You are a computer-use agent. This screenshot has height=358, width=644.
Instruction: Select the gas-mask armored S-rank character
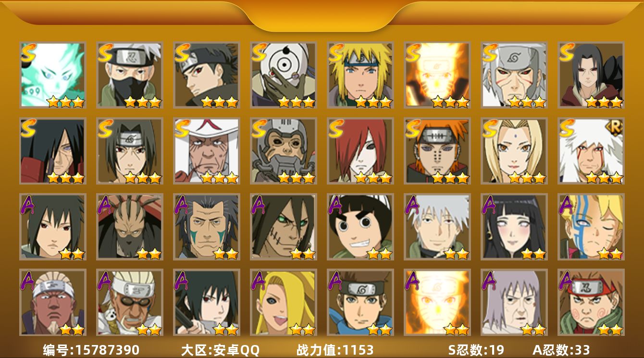[x=284, y=151]
